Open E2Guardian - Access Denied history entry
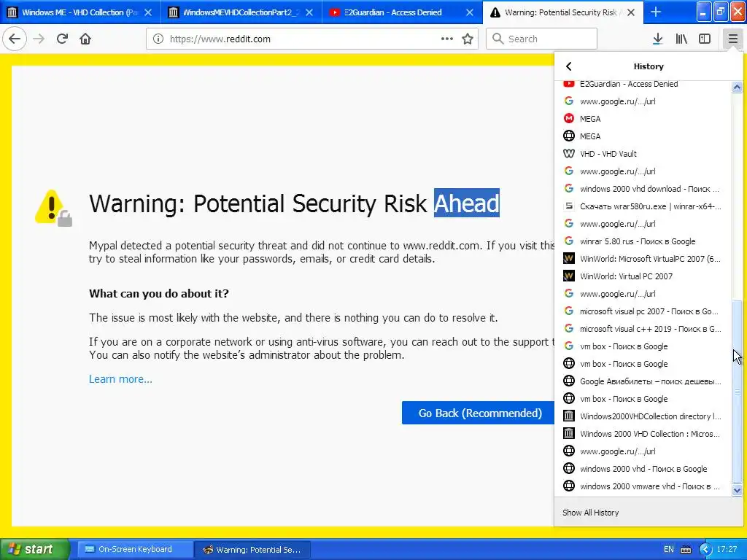Viewport: 747px width, 560px height. click(x=644, y=84)
